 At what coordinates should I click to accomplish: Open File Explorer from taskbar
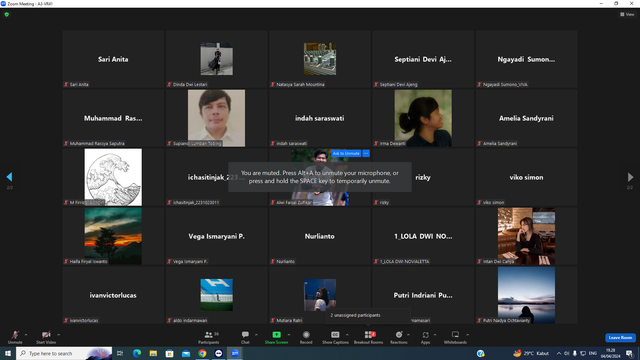coord(153,353)
